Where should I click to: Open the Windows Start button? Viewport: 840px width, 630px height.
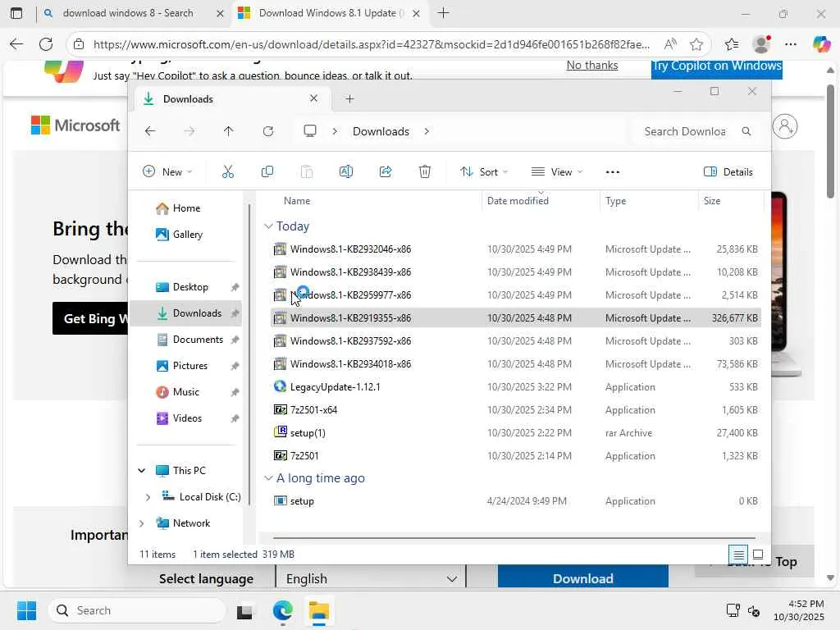(27, 610)
